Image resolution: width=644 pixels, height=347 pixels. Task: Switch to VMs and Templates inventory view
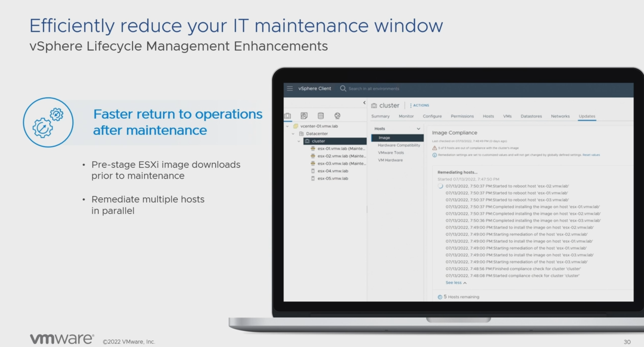[304, 116]
